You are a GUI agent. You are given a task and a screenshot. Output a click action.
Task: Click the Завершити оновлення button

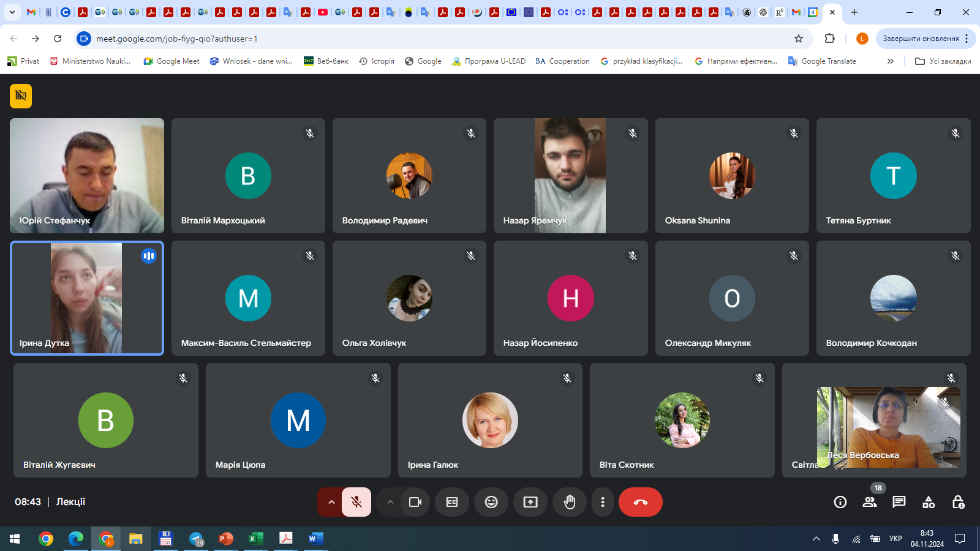921,39
